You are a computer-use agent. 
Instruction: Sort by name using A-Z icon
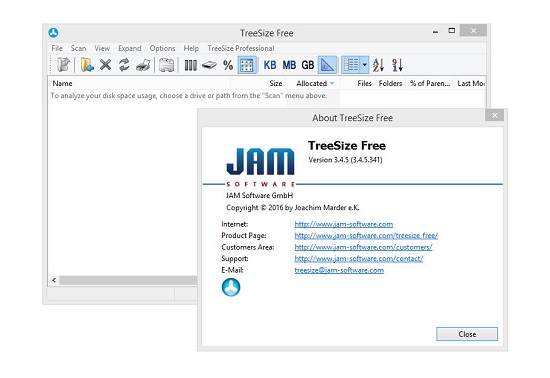pyautogui.click(x=378, y=65)
